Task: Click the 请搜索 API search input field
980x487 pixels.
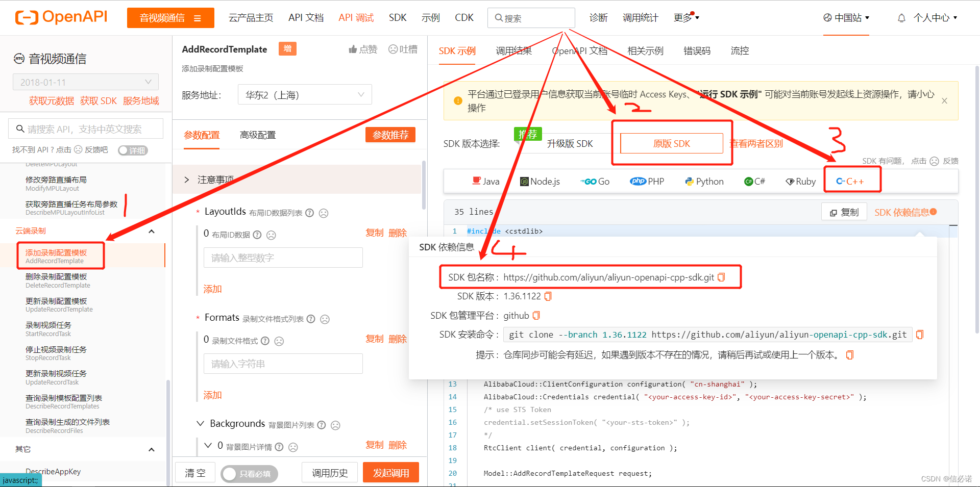Action: [85, 128]
